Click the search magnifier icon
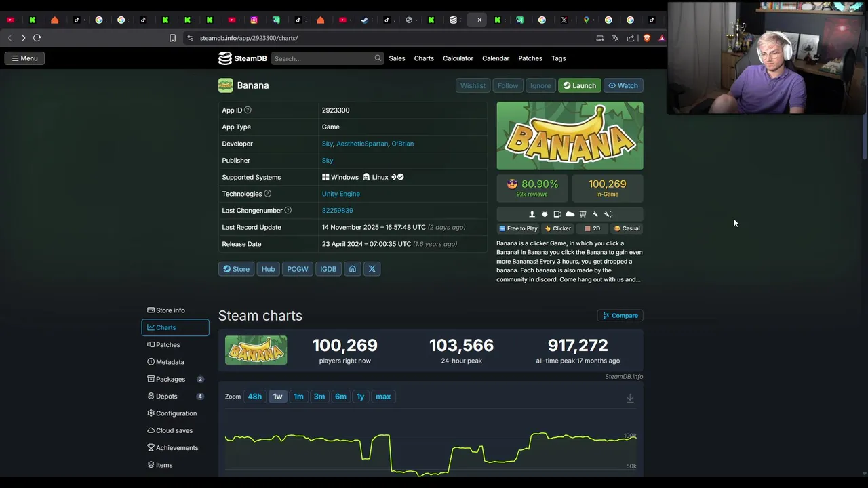This screenshot has width=868, height=488. tap(378, 58)
